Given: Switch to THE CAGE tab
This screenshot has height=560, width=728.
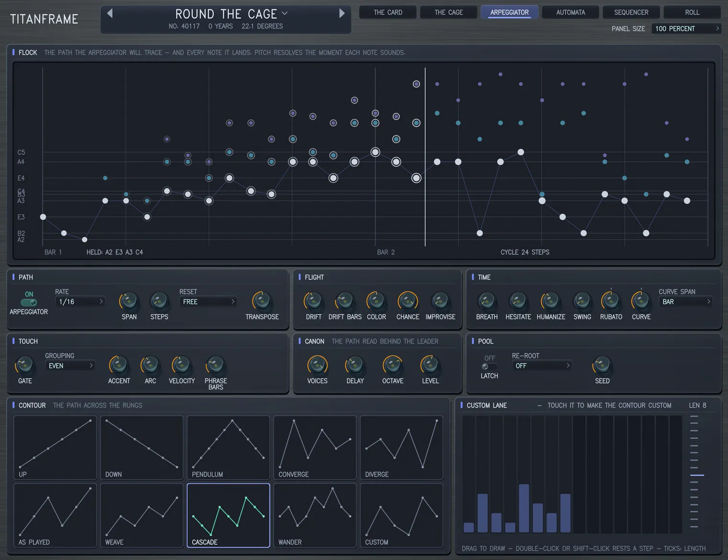Looking at the screenshot, I should pyautogui.click(x=449, y=12).
